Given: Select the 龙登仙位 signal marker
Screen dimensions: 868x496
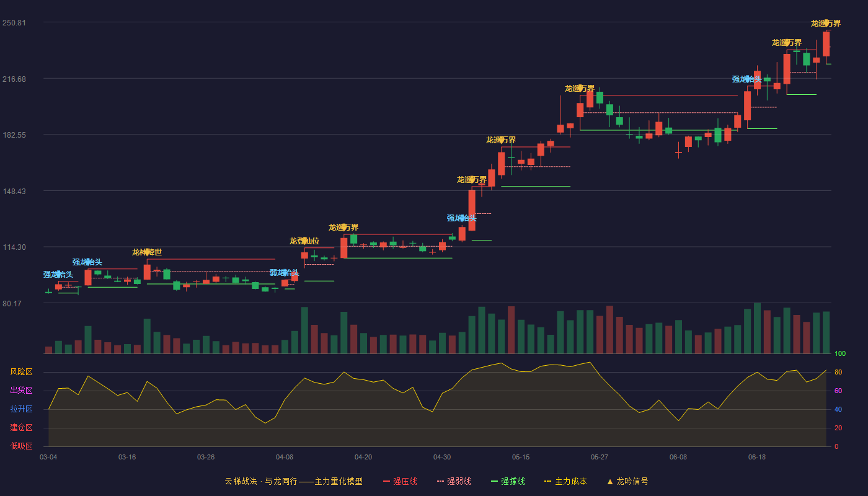Looking at the screenshot, I should click(304, 241).
